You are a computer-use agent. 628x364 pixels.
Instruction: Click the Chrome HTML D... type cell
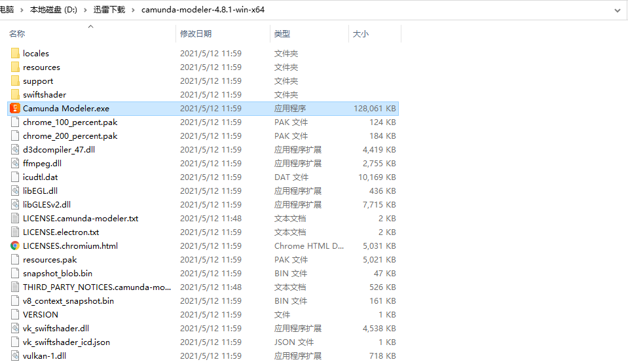[309, 246]
